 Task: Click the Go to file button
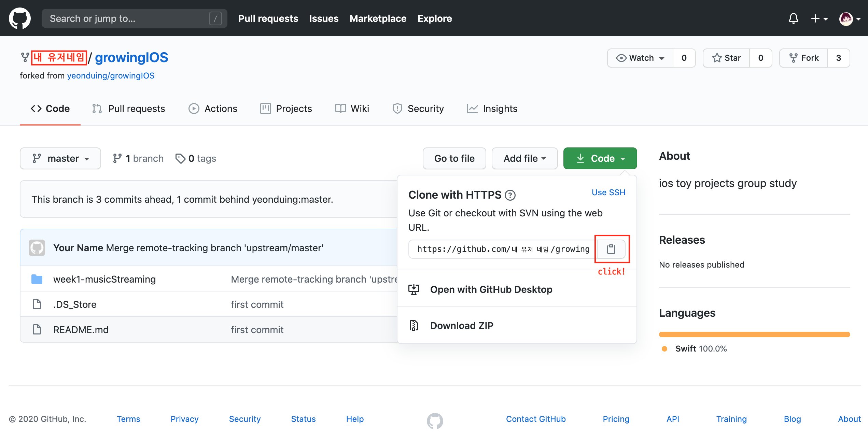(454, 158)
